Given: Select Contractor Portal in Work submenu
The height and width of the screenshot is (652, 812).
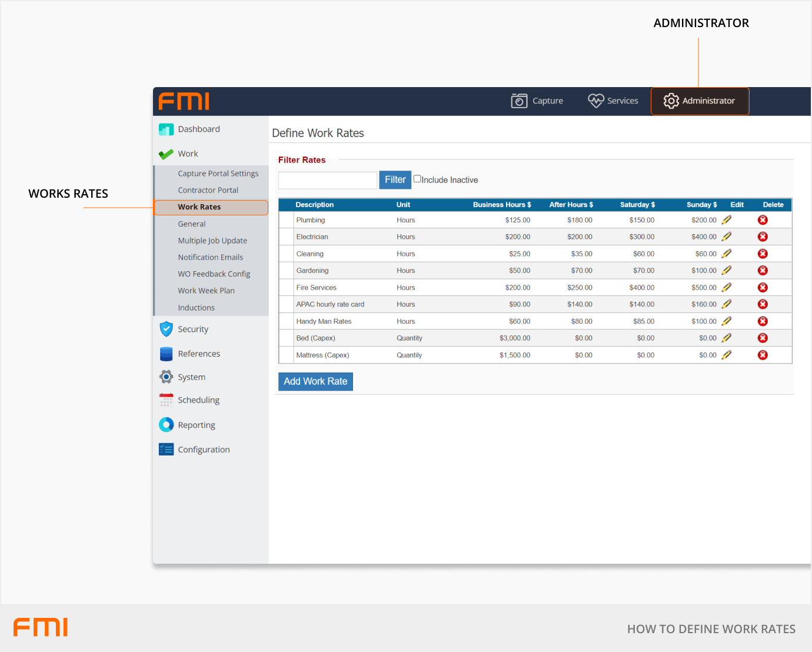Looking at the screenshot, I should point(208,190).
